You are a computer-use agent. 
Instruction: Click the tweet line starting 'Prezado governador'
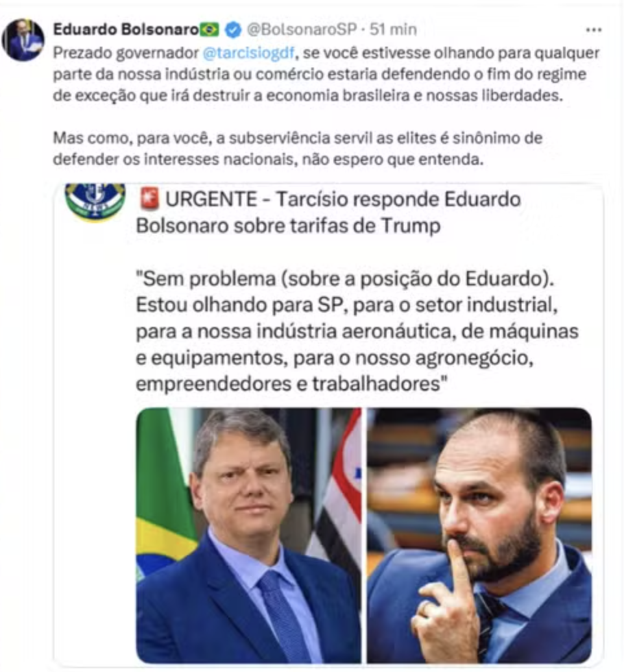tap(326, 53)
